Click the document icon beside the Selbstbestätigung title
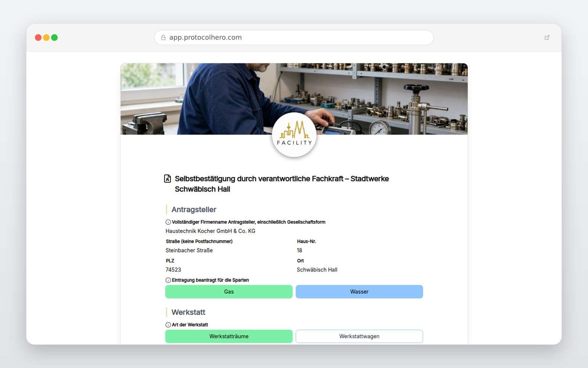 pyautogui.click(x=167, y=179)
